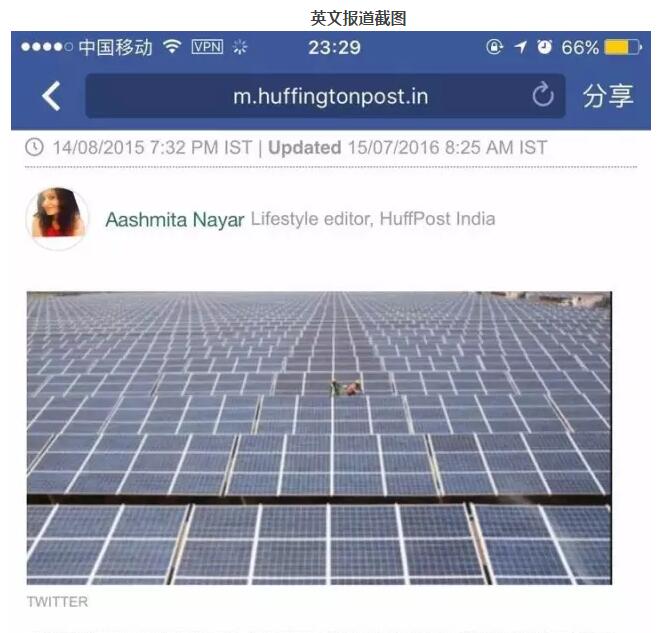
Task: Tap the back arrow icon
Action: 51,96
